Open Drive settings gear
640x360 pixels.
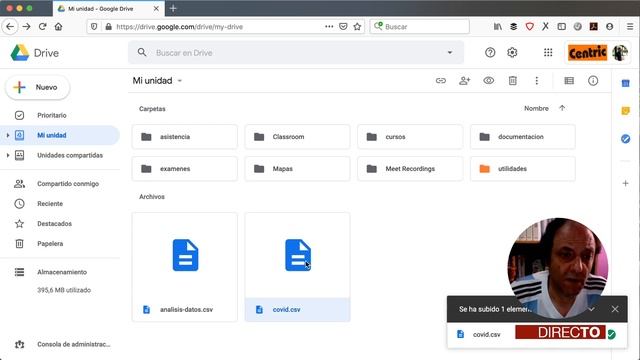coord(512,53)
